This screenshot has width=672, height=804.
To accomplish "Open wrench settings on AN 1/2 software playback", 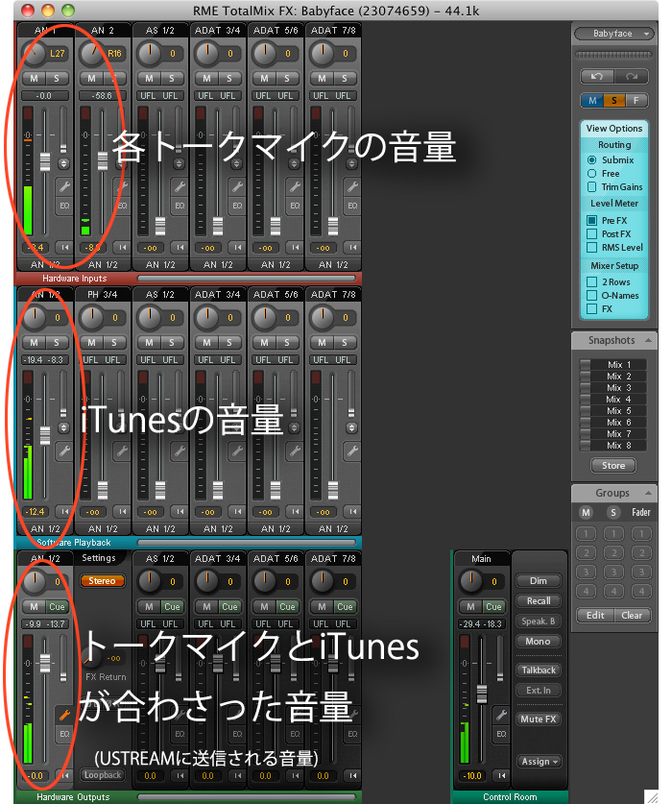I will pos(64,451).
